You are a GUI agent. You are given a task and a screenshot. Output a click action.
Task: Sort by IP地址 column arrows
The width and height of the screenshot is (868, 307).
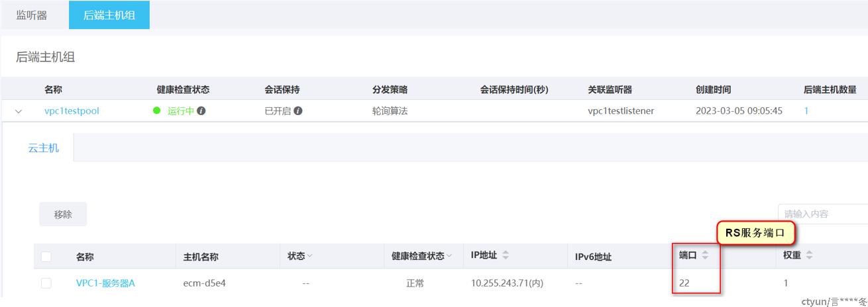[x=506, y=255]
